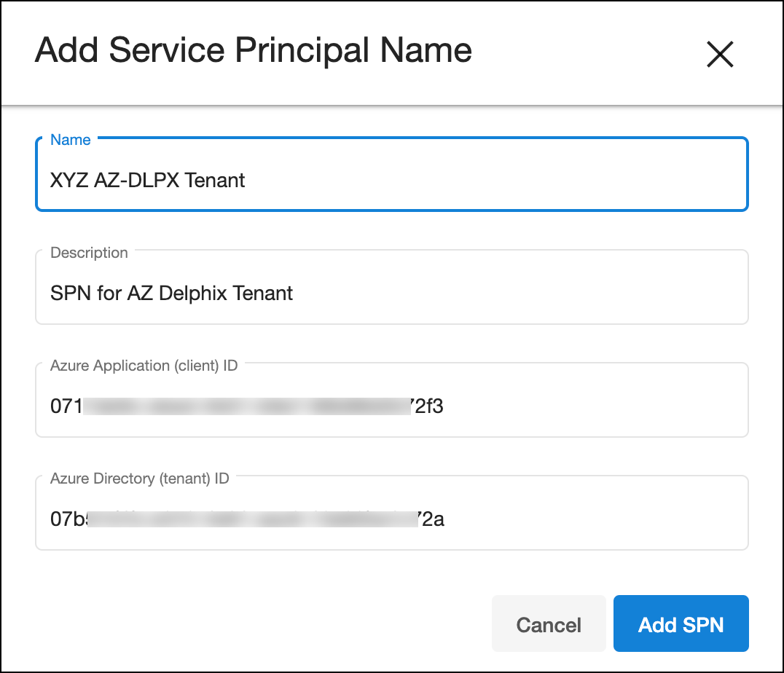Click the client ID value starting with 071
Image resolution: width=784 pixels, height=673 pixels.
[x=66, y=406]
